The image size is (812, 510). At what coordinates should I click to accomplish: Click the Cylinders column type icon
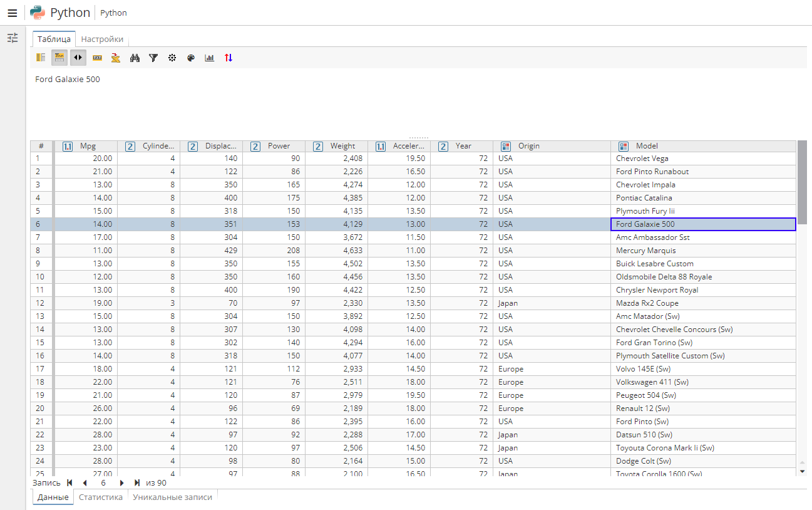point(130,147)
